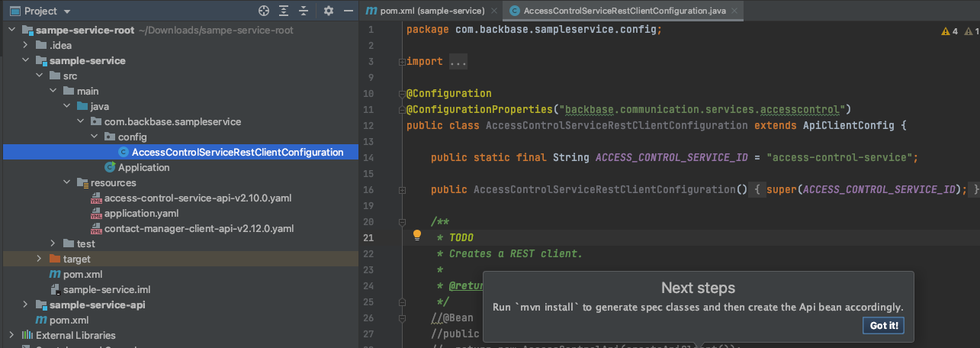
Task: Expand the .idea folder
Action: click(x=26, y=45)
